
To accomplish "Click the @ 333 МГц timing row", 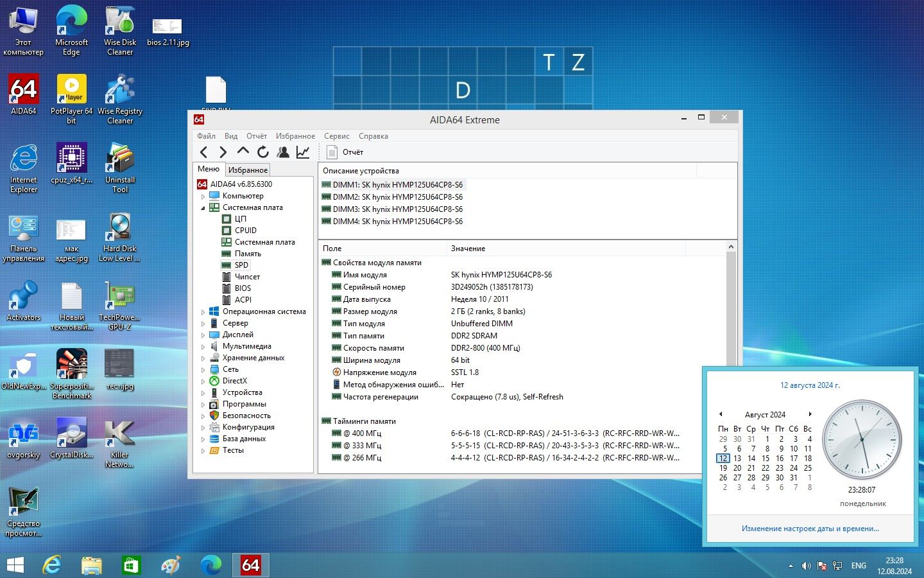I will pos(522,446).
